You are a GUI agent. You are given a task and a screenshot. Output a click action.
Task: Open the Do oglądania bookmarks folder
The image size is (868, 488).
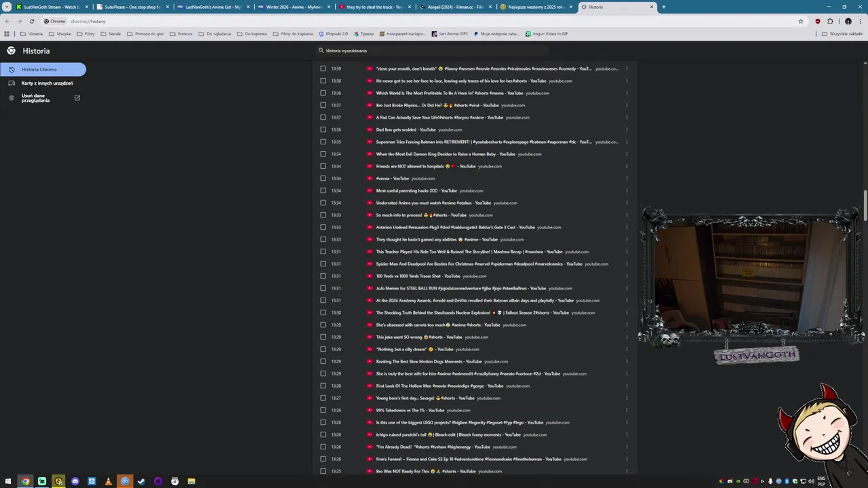pos(214,33)
